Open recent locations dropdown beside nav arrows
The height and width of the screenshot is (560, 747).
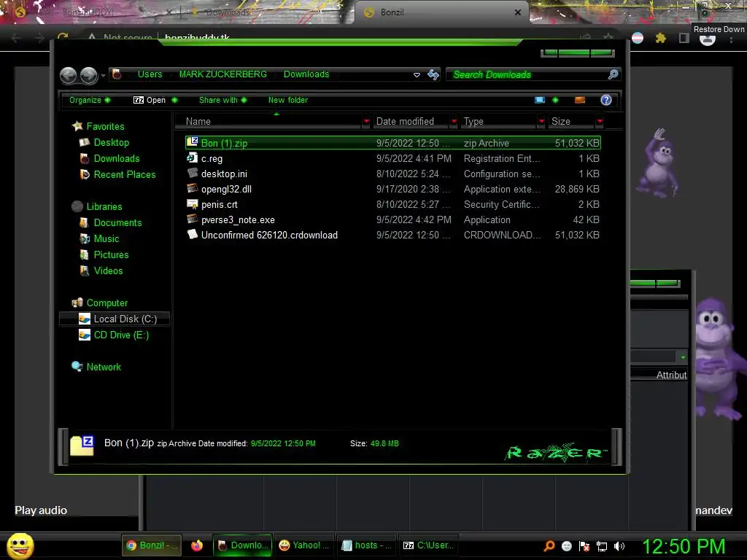click(103, 75)
